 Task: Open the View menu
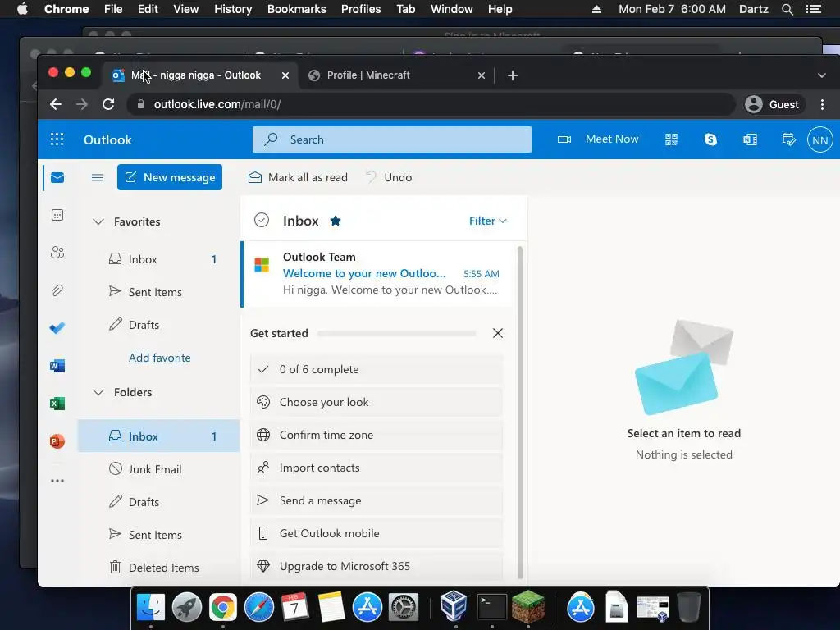[186, 9]
